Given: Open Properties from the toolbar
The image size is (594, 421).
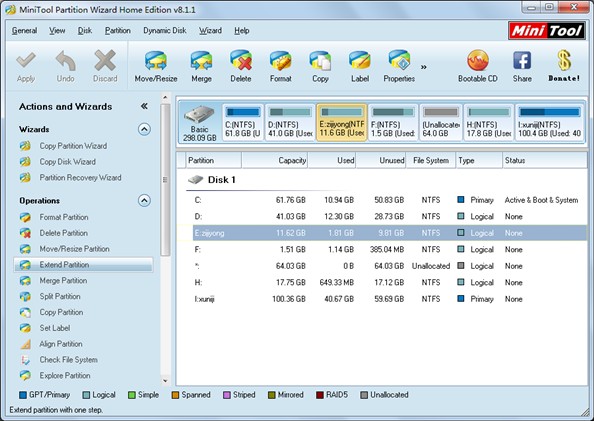Looking at the screenshot, I should tap(399, 61).
